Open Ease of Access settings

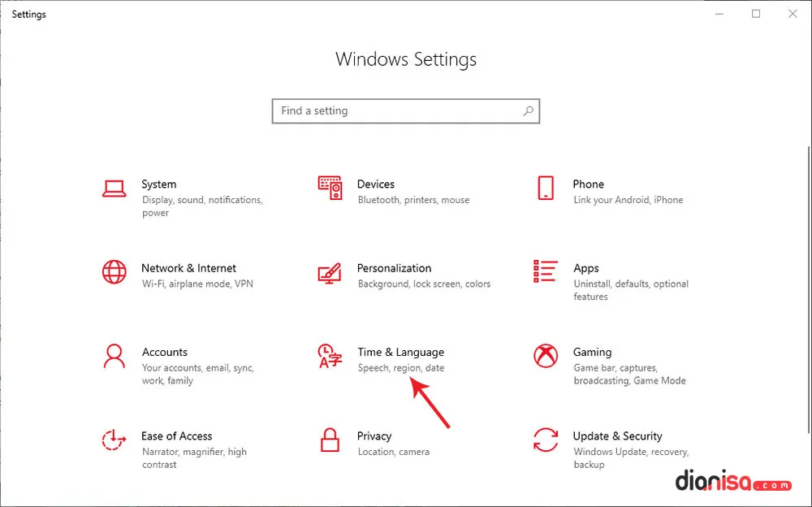tap(177, 436)
